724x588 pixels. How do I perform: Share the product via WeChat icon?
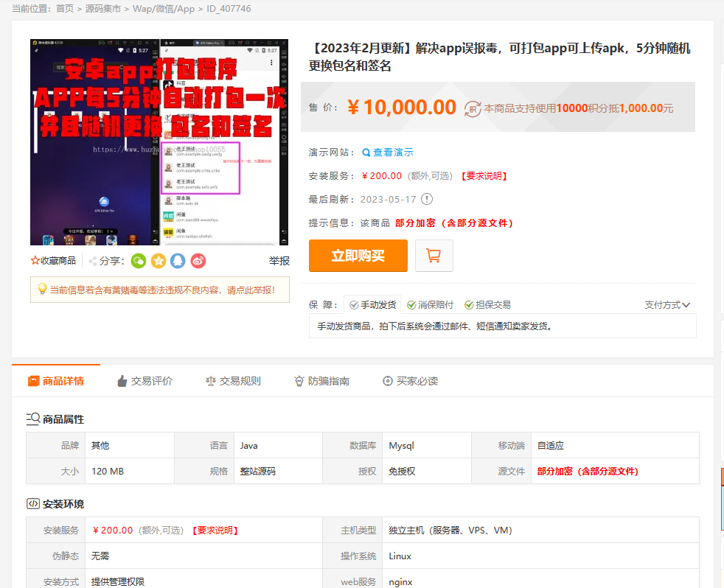tap(139, 261)
